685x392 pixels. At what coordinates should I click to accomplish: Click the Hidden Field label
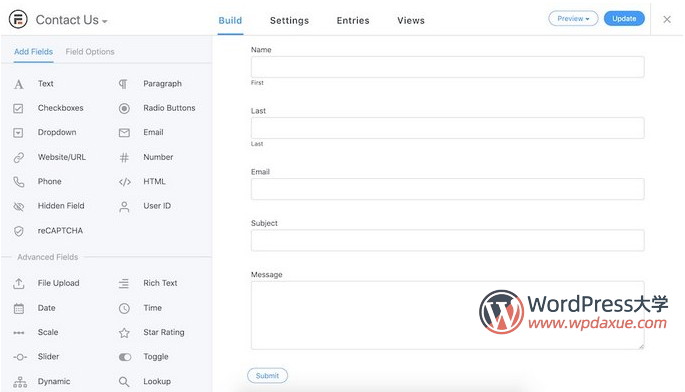point(61,206)
